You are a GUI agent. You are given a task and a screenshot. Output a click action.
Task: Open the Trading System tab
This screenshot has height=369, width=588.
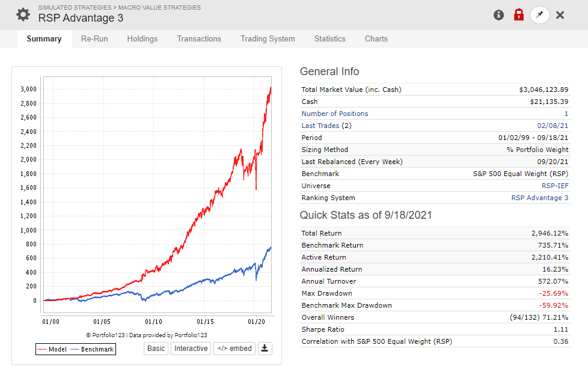268,38
